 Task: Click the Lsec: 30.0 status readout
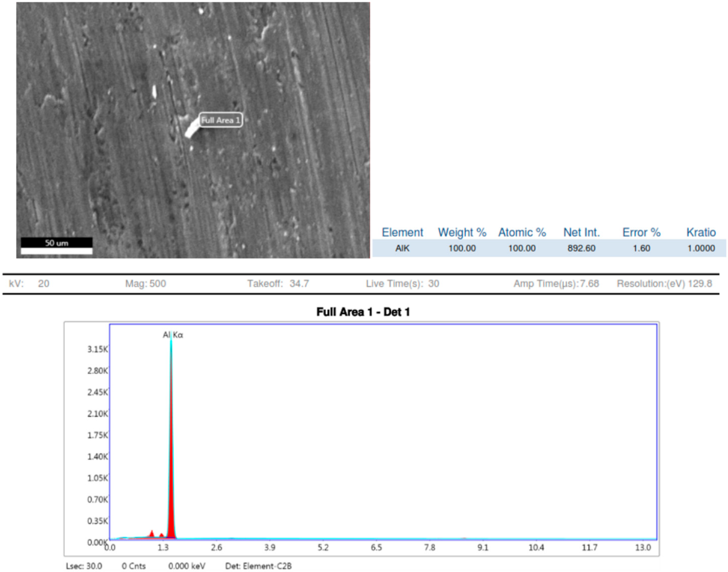pos(84,566)
